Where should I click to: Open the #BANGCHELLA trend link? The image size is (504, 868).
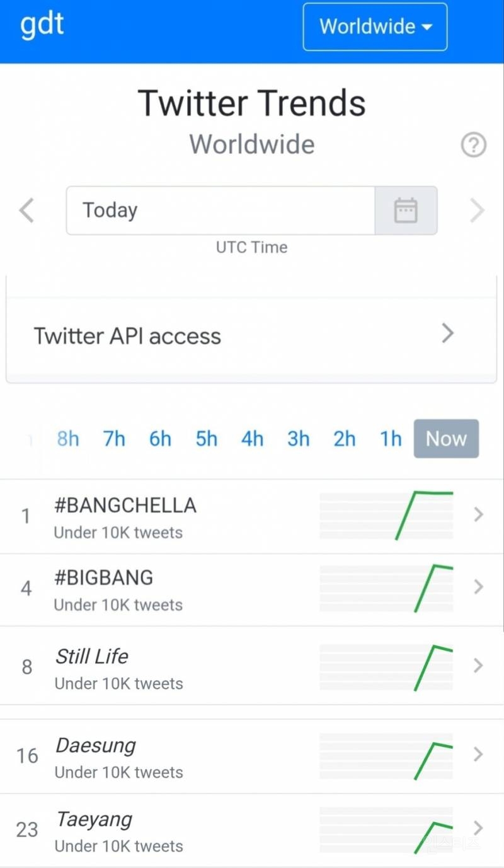(x=125, y=506)
